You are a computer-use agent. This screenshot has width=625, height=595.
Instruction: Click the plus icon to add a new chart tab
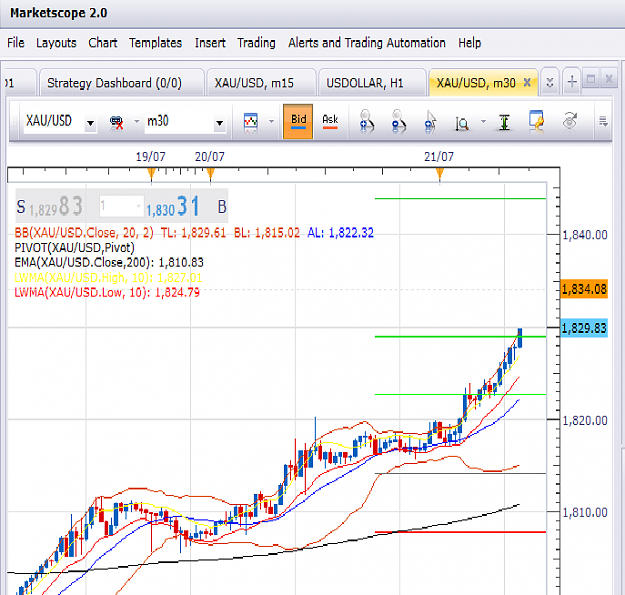coord(572,81)
